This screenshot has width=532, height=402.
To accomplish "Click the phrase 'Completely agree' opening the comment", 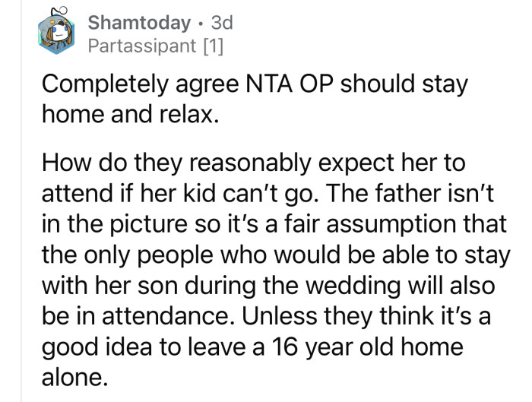I will coord(140,85).
